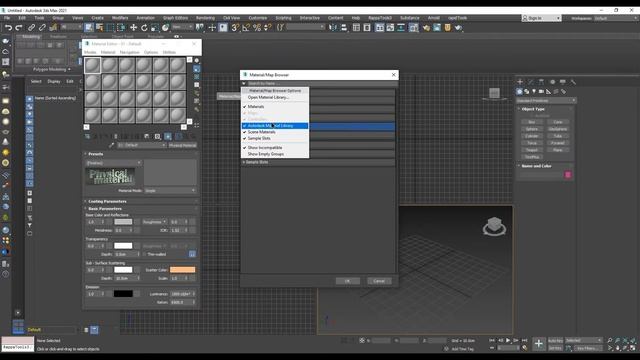Choose the Select and Scale tool
The height and width of the screenshot is (360, 640).
[x=155, y=28]
